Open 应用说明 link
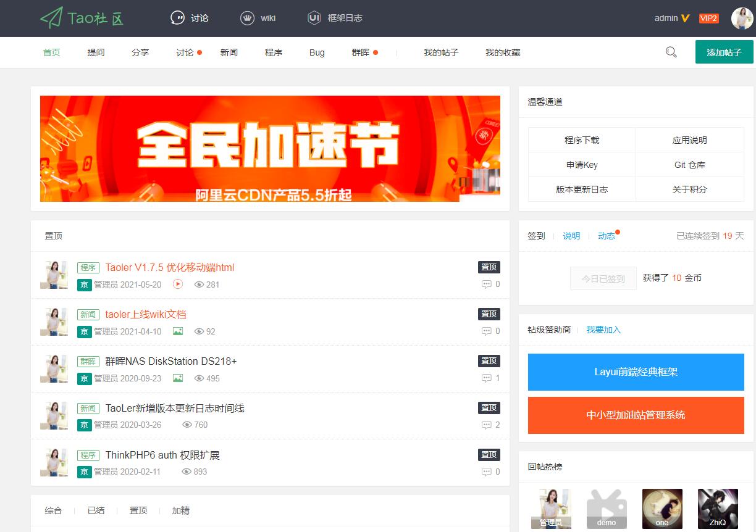 (690, 140)
